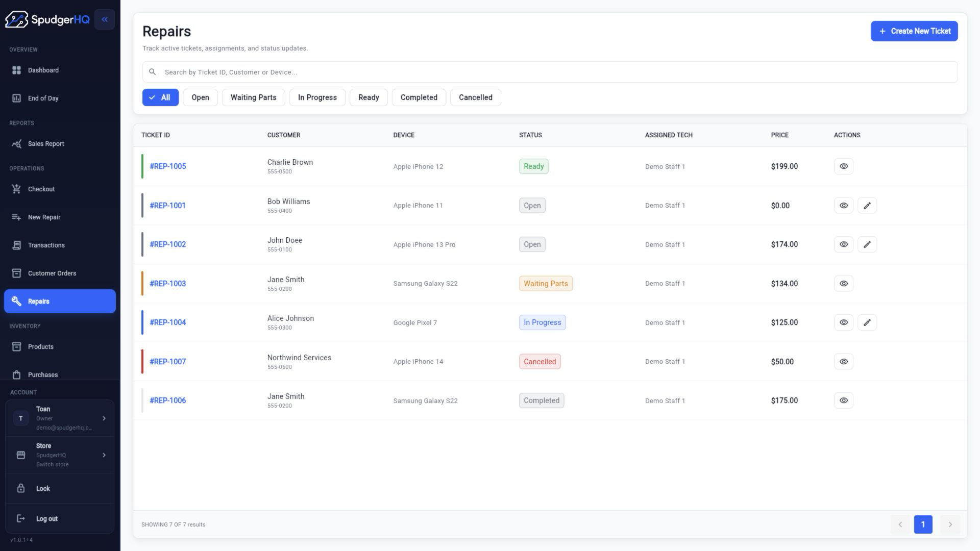980x551 pixels.
Task: Collapse the sidebar with double-chevron button
Action: [x=105, y=19]
